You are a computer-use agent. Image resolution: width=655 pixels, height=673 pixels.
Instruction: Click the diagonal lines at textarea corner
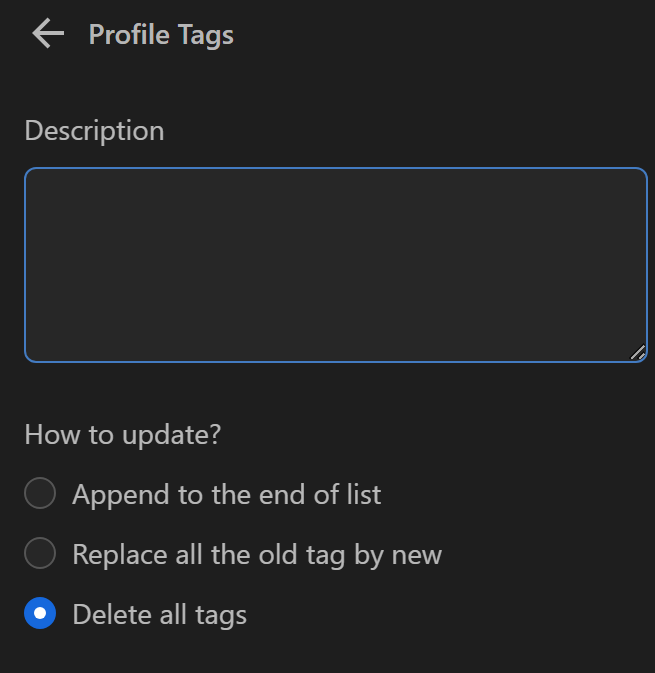click(x=637, y=351)
